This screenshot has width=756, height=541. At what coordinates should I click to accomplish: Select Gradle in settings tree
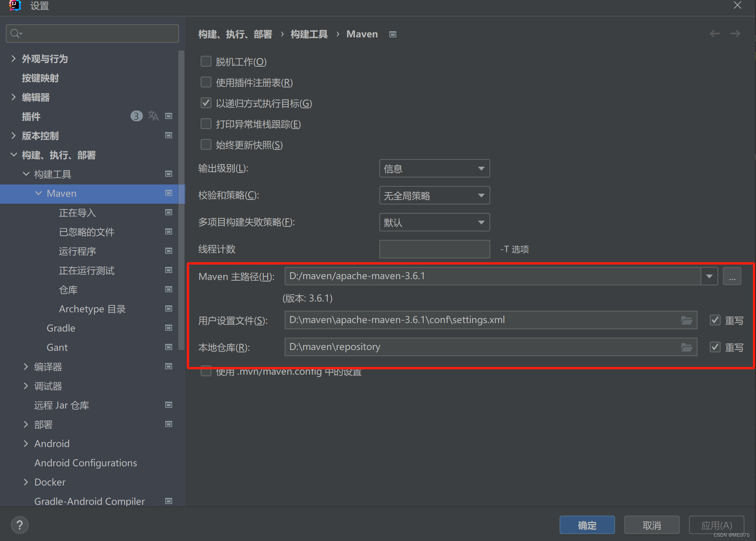pyautogui.click(x=61, y=328)
